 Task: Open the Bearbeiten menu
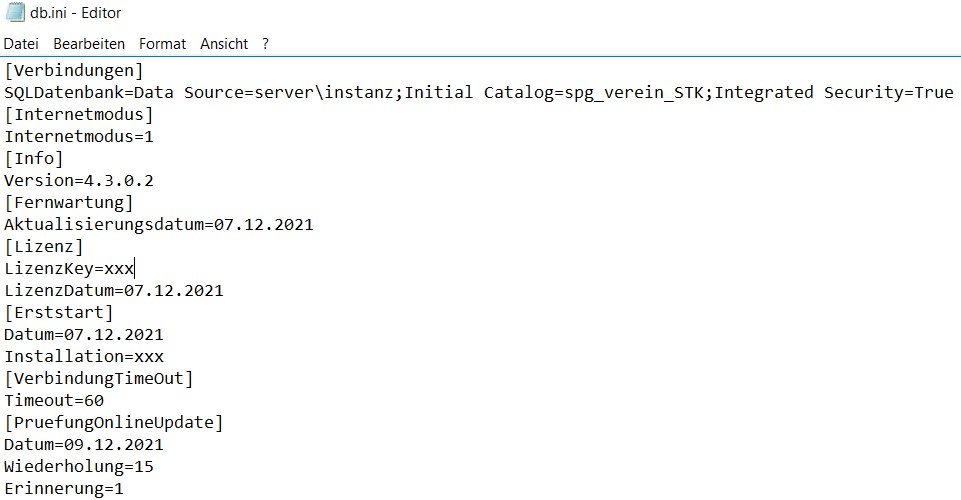click(x=89, y=44)
